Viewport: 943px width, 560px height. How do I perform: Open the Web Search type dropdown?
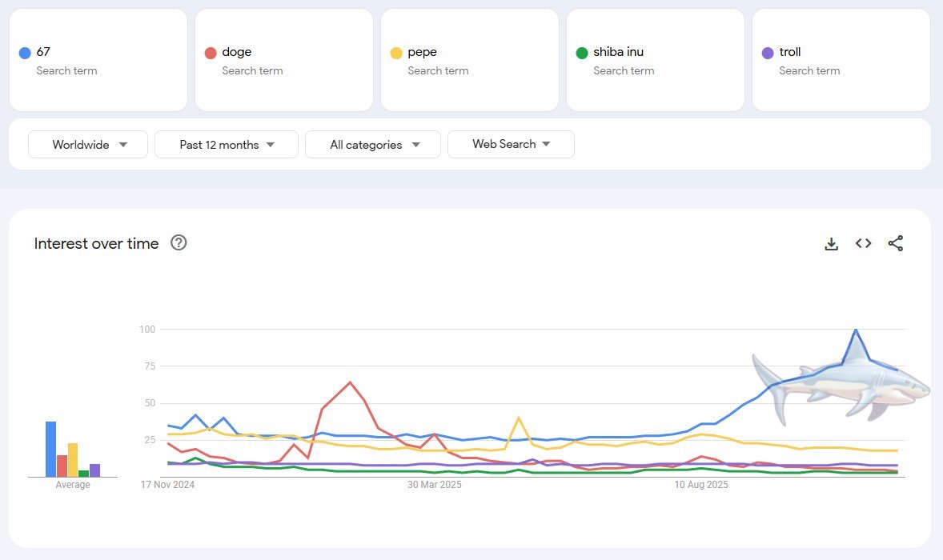tap(511, 145)
